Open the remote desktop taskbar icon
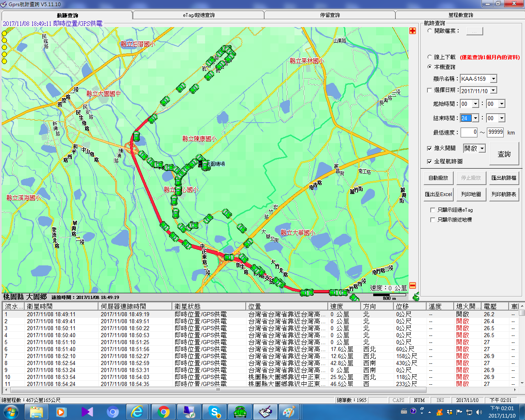525x420 pixels. pyautogui.click(x=189, y=412)
